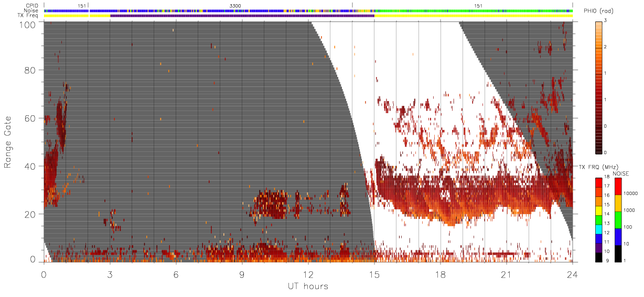Click the '80' tick on the Range Gate axis
This screenshot has width=644, height=297.
click(30, 69)
